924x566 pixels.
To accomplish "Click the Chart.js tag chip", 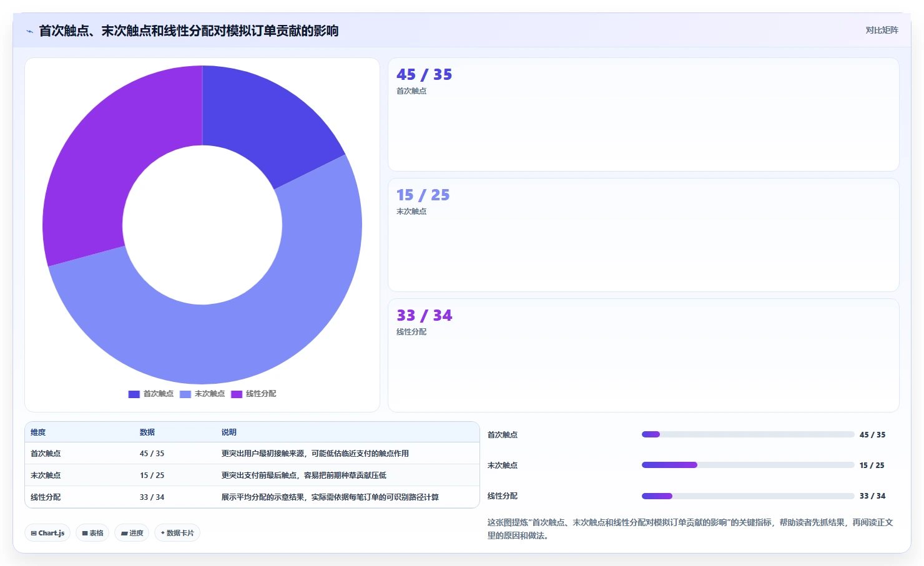I will click(x=47, y=533).
